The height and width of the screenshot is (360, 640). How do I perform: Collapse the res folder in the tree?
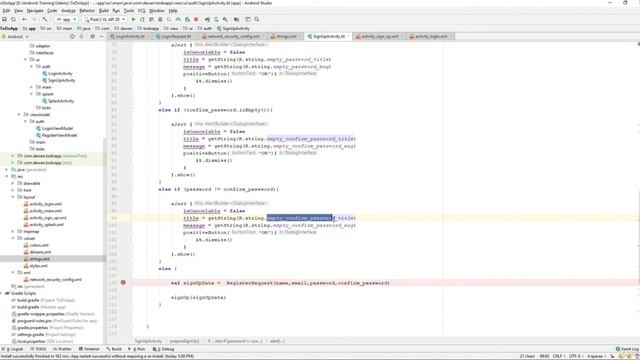(7, 176)
